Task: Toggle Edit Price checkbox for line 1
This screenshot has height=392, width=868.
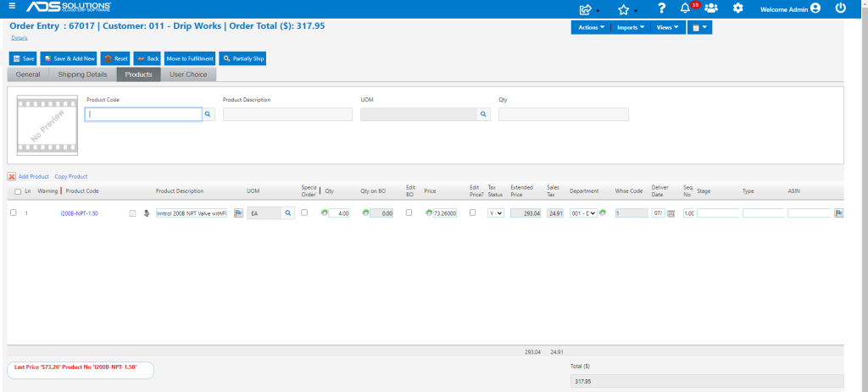Action: (x=473, y=213)
